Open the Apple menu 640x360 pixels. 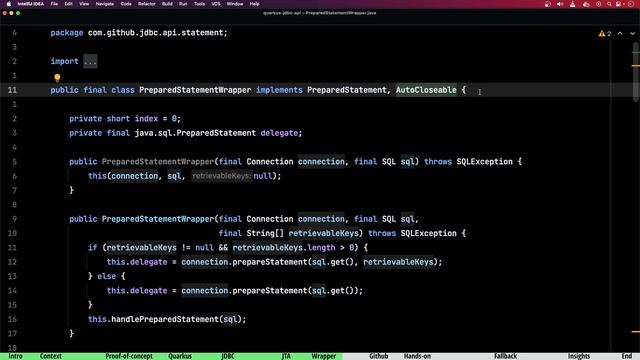pos(9,4)
